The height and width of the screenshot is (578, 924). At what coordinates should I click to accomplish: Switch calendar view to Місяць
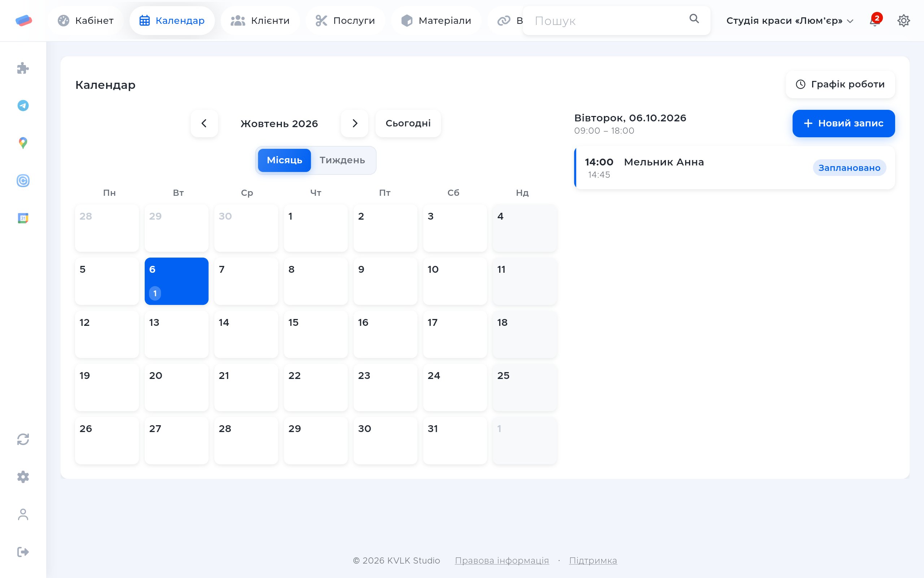[x=284, y=160]
